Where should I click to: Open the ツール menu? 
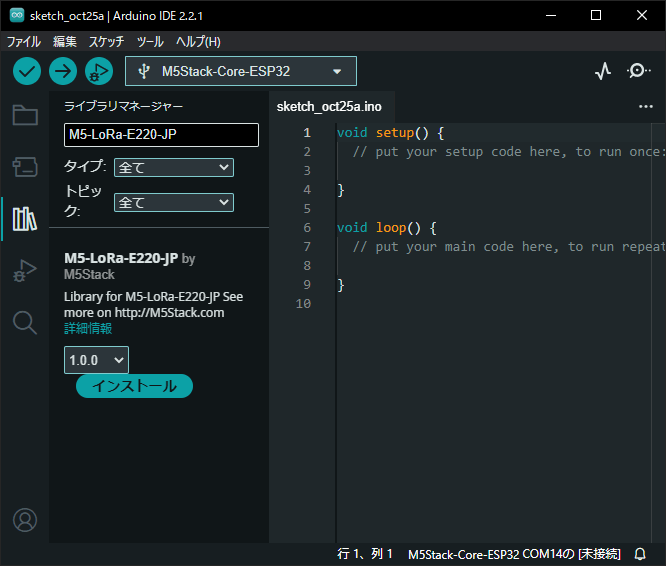coord(150,42)
